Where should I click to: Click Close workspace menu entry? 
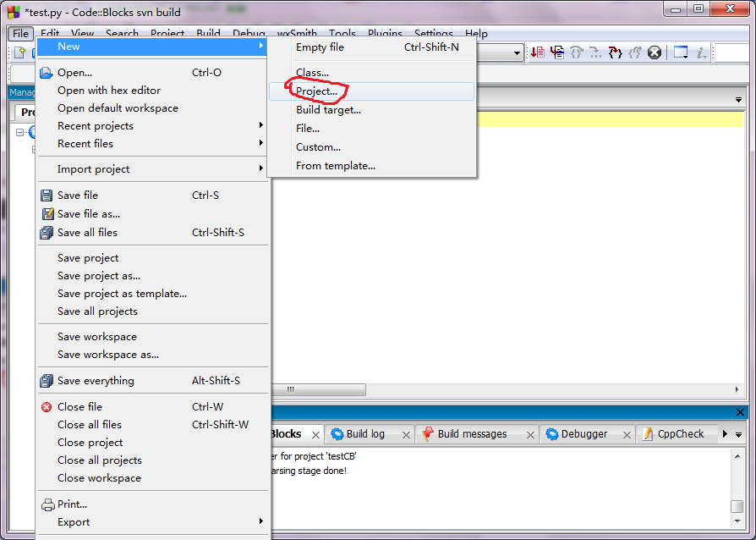[153, 478]
